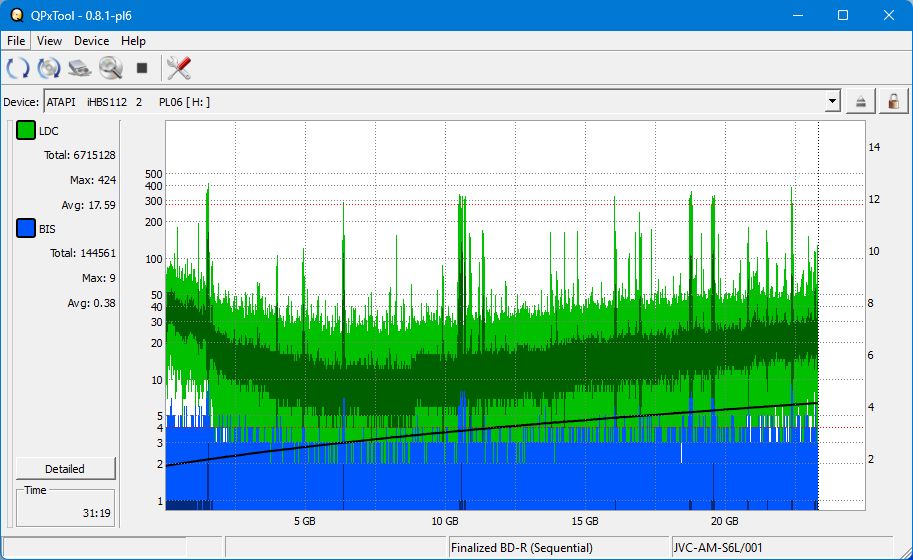Eject the disc tray
The image size is (913, 560).
pos(861,101)
